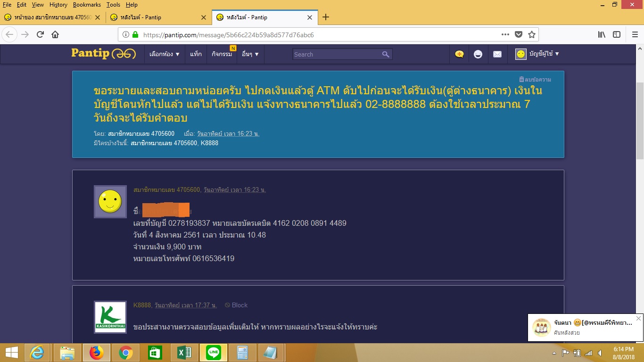Open the Bookmarks menu

(87, 5)
